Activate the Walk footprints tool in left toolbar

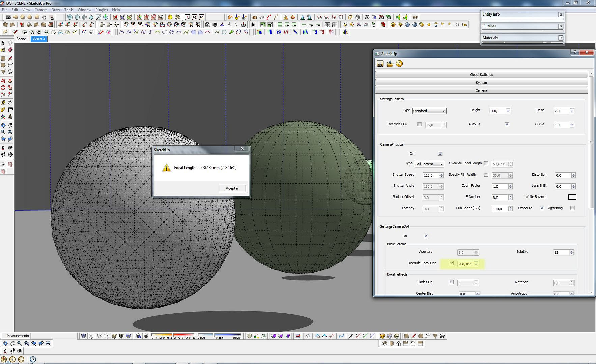(x=3, y=154)
